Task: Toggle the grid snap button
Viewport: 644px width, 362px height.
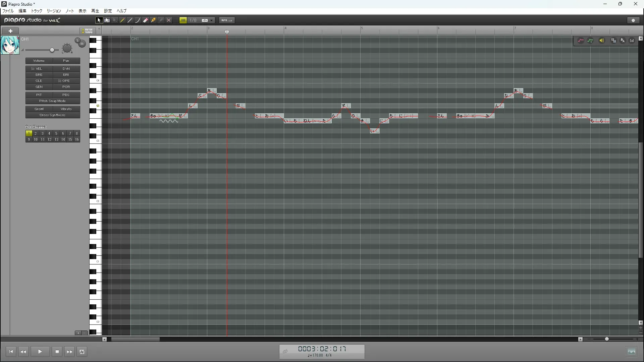Action: click(183, 20)
